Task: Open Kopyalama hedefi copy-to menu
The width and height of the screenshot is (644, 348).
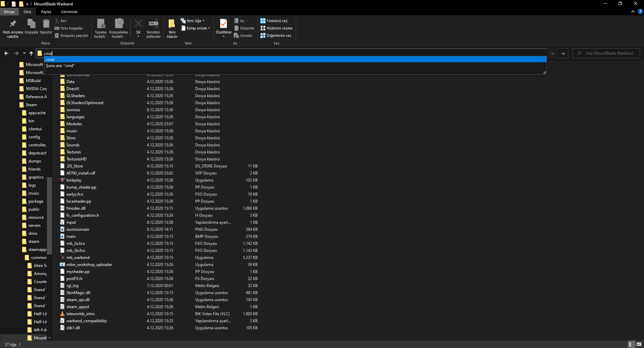Action: [x=118, y=29]
